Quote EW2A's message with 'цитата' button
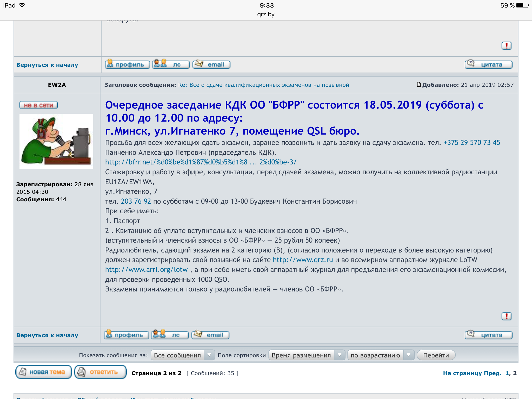The height and width of the screenshot is (399, 532). (488, 335)
